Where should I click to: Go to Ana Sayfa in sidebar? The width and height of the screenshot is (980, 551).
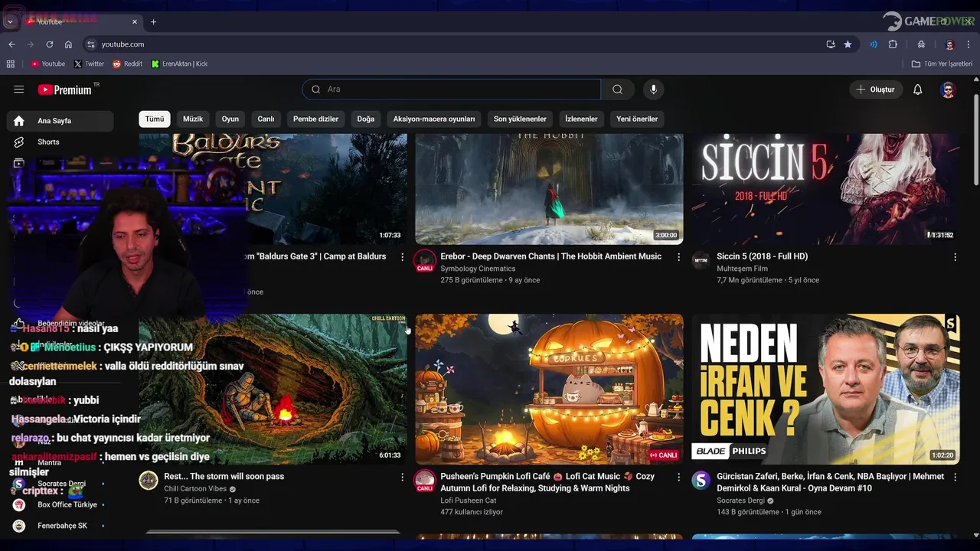[60, 121]
